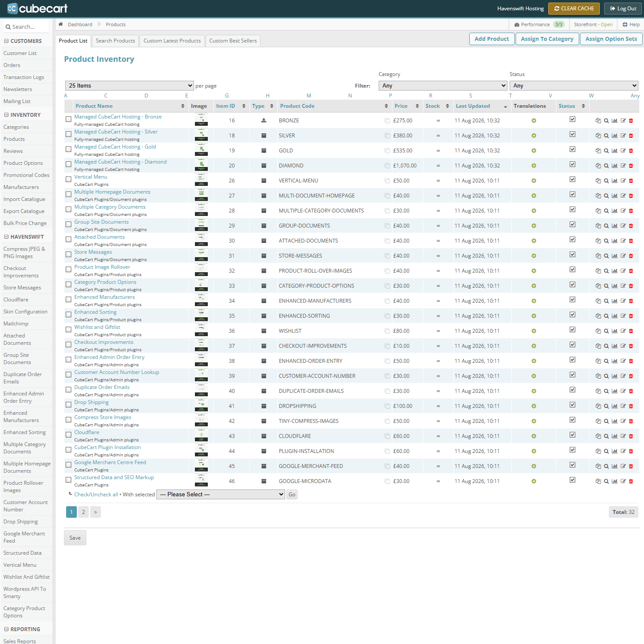Delete the GOOGLE-MERCHANT-FEED product
Screen dimensions: 644x644
631,466
